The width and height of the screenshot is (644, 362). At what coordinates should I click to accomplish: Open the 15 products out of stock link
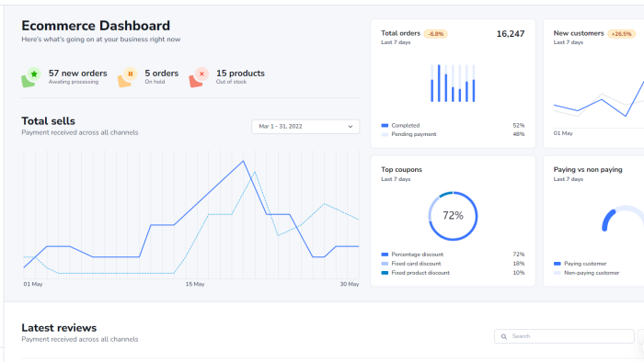click(240, 74)
